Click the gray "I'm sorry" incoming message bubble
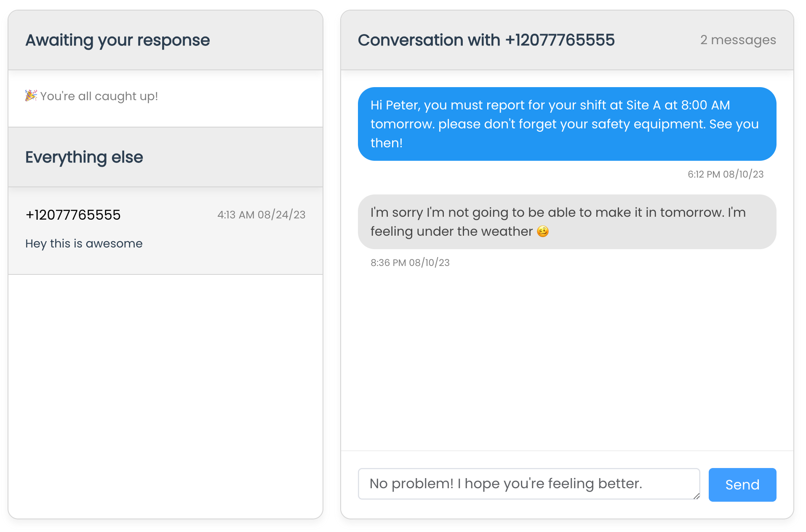The height and width of the screenshot is (532, 806). pyautogui.click(x=567, y=221)
